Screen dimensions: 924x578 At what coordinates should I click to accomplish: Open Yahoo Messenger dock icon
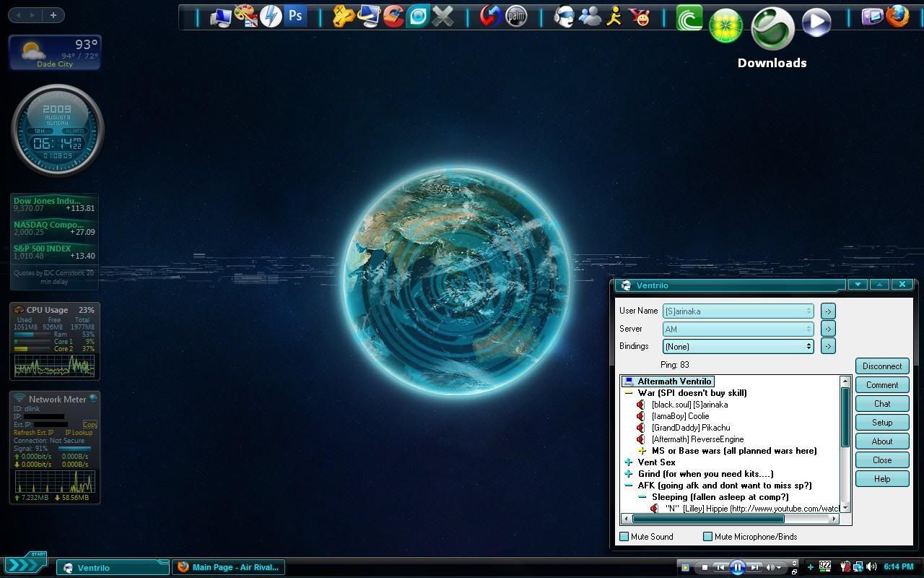[x=640, y=16]
